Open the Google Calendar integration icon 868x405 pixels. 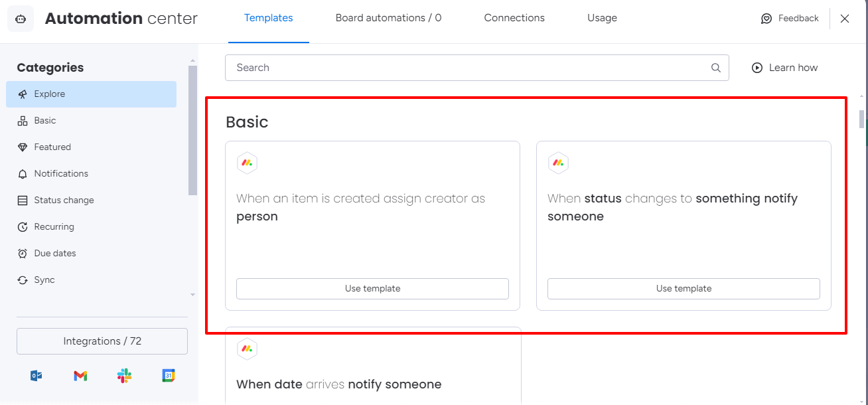[169, 376]
